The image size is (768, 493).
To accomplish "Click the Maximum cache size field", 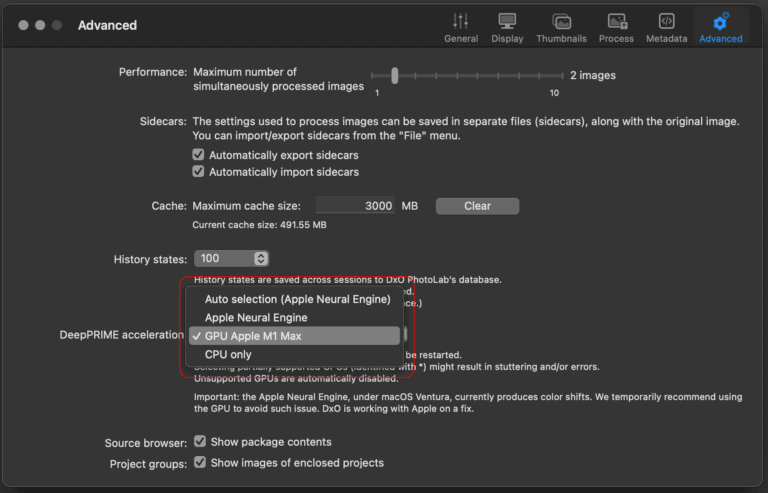I will coord(355,206).
